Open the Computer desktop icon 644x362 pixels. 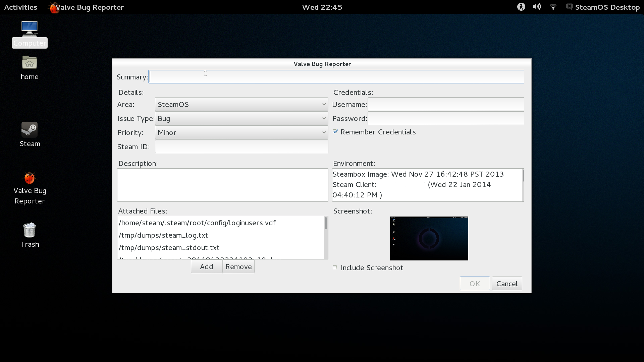coord(30,29)
